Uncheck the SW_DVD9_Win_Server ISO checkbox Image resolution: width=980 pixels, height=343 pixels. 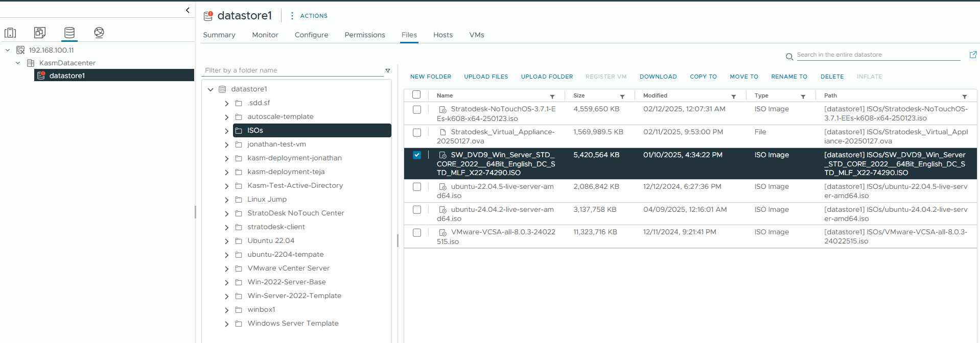pos(417,155)
